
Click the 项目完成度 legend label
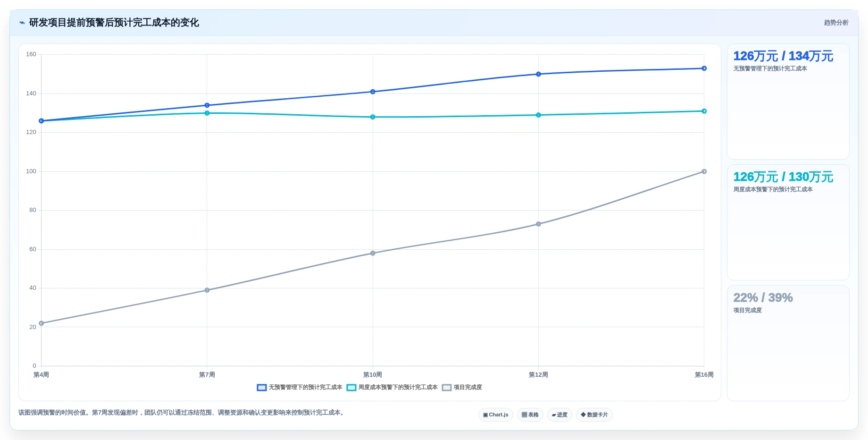tap(468, 387)
